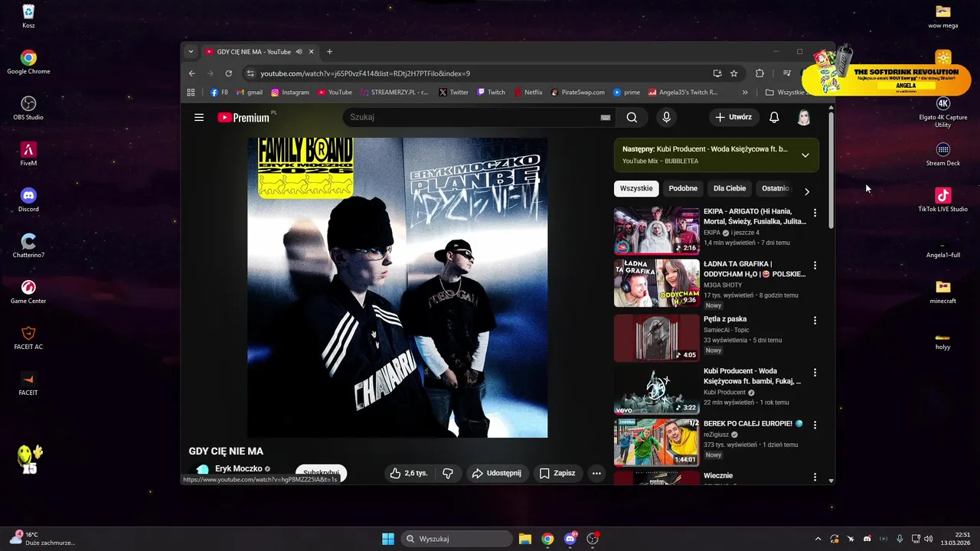Click the YouTube page vertical scrollbar
980x551 pixels.
(831, 170)
